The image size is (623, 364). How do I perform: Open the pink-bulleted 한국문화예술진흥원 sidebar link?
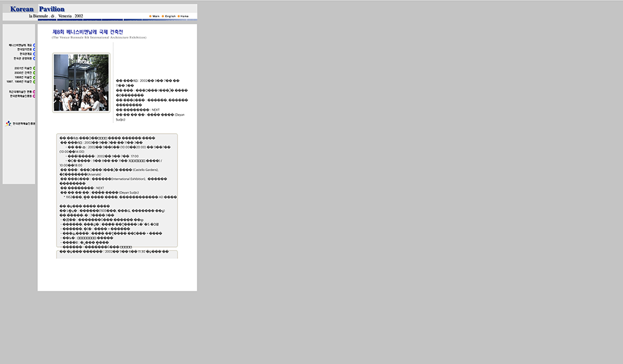pos(21,96)
